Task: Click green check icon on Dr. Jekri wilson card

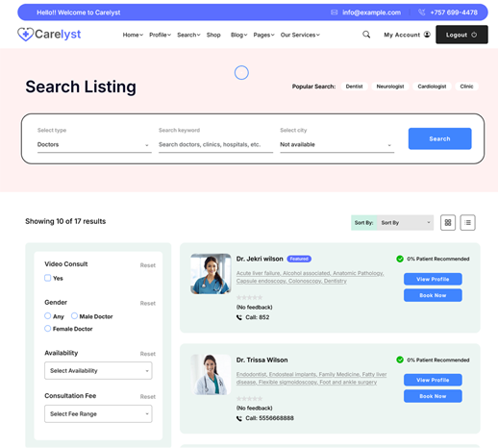Action: click(400, 259)
